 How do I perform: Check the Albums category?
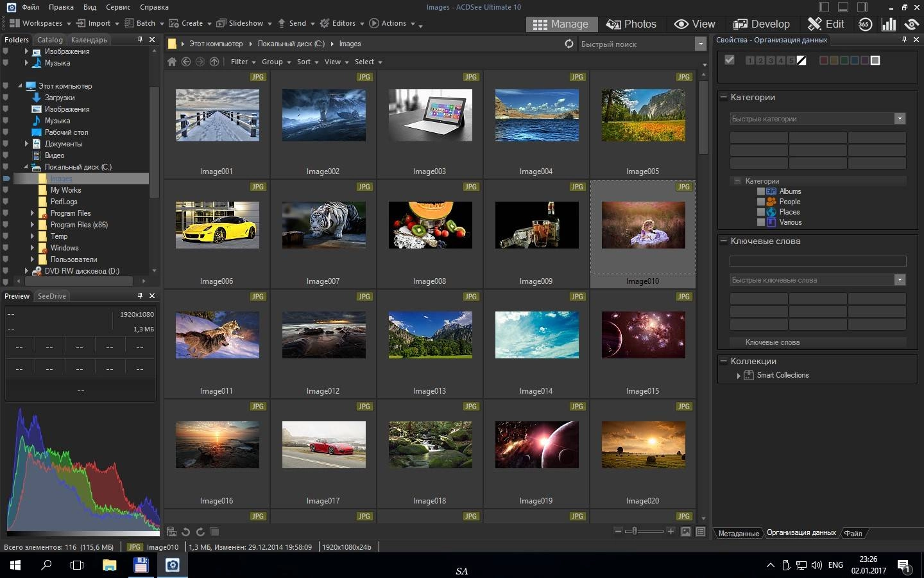(761, 191)
